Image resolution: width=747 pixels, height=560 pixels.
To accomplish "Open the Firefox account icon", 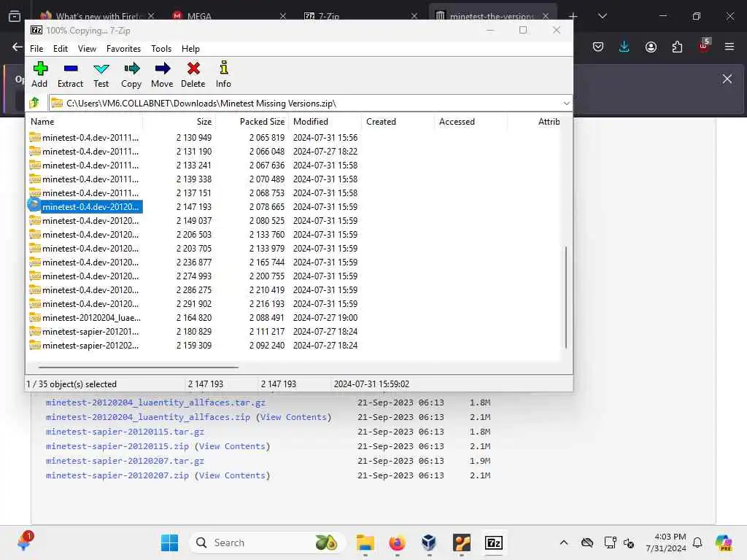I will (651, 47).
